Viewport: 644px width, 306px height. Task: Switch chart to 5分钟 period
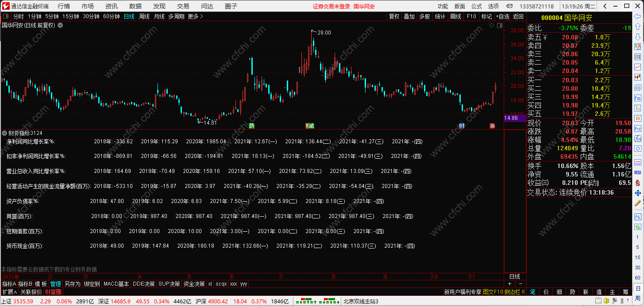[x=52, y=16]
